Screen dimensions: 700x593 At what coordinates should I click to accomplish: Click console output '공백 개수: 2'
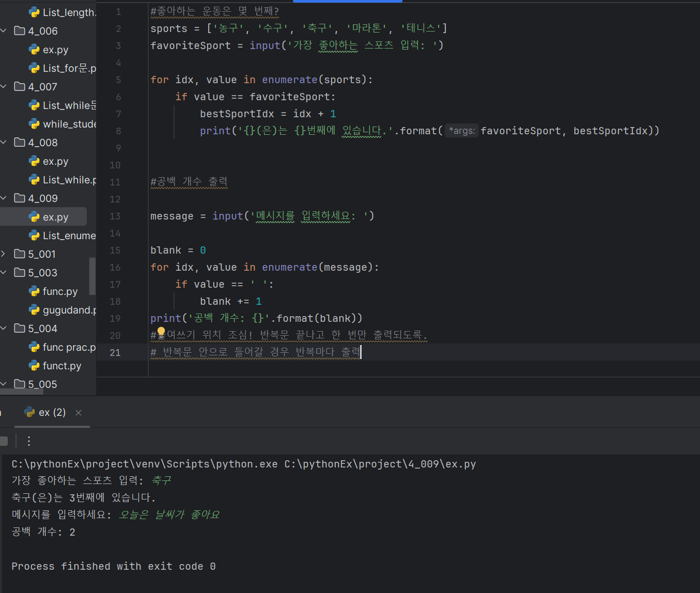point(43,532)
